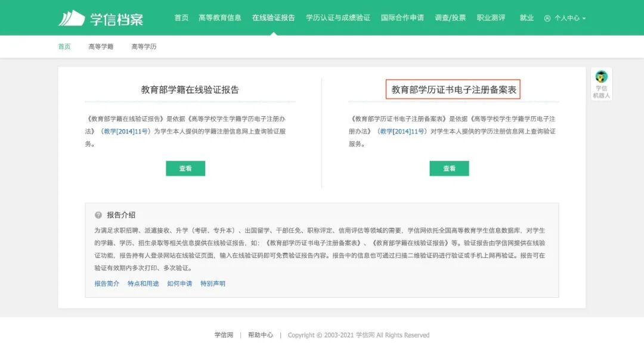Click the Copyright © 2003-2021 footer text
The height and width of the screenshot is (352, 644).
358,335
